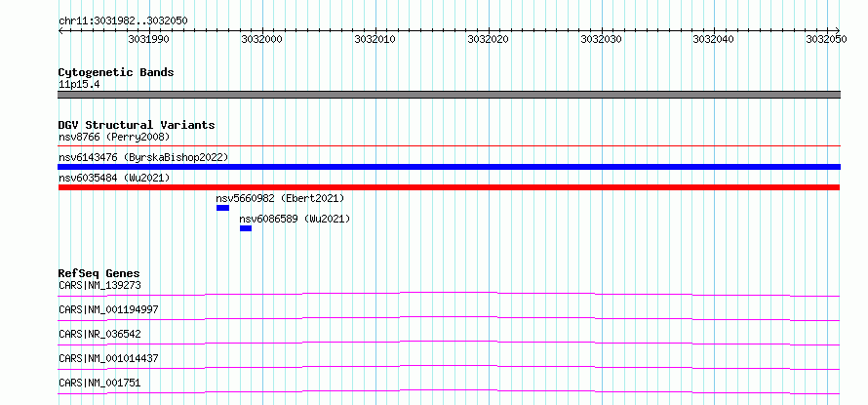868x405 pixels.
Task: Select the CARS|NM_139273 gene label
Action: coord(99,285)
